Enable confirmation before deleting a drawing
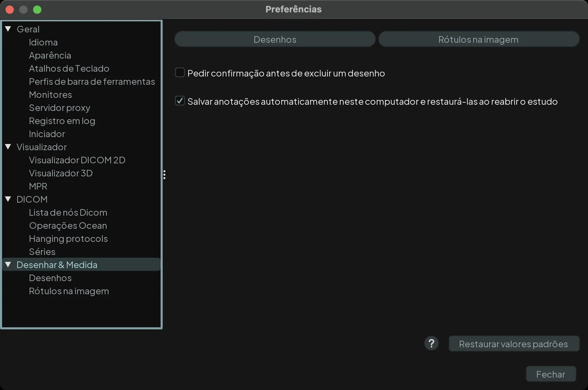588x390 pixels. 180,73
